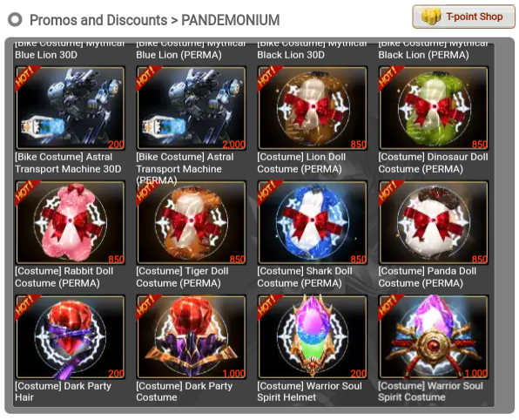
Task: Click the item list scrollbar track
Action: click(504, 225)
